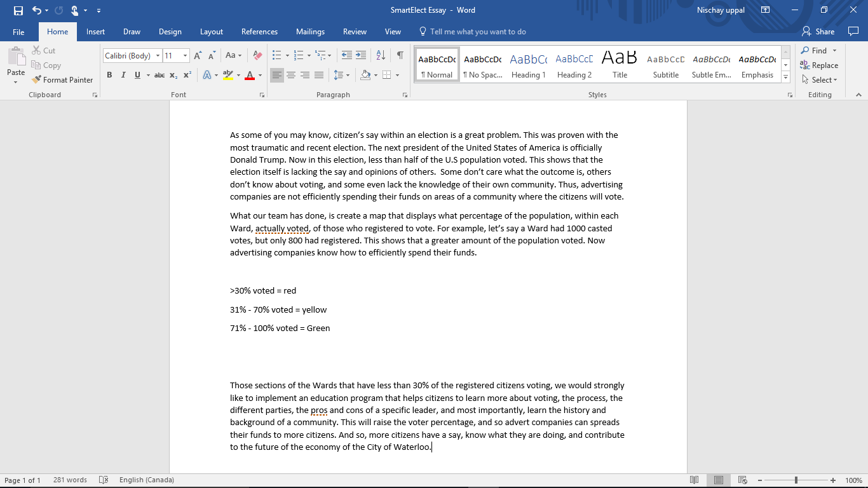Image resolution: width=868 pixels, height=488 pixels.
Task: Open the comments pane icon
Action: click(853, 31)
